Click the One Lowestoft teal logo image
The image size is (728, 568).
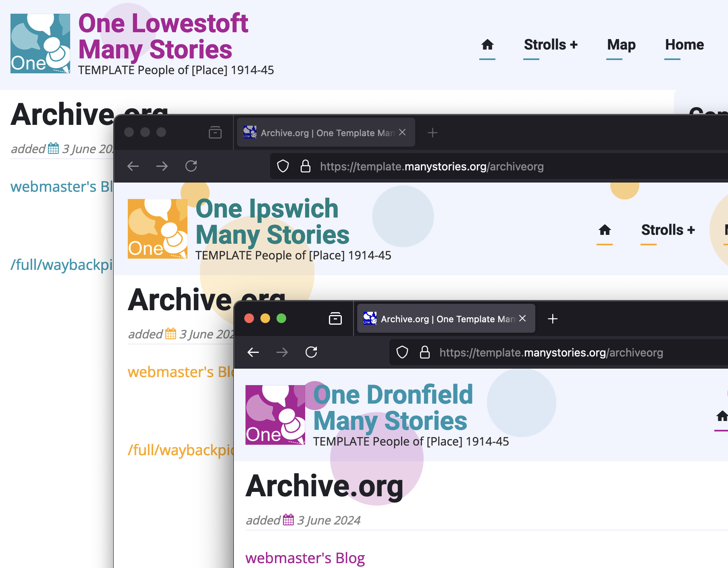[x=40, y=44]
